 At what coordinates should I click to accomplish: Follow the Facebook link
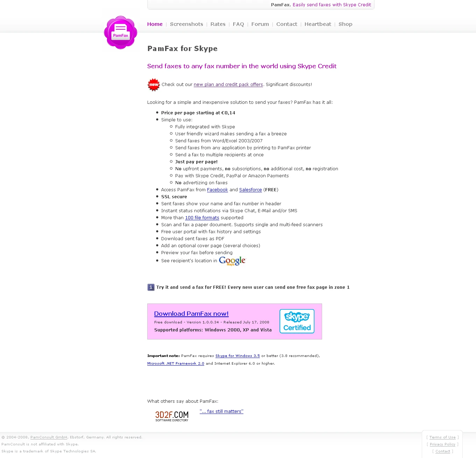coord(218,190)
